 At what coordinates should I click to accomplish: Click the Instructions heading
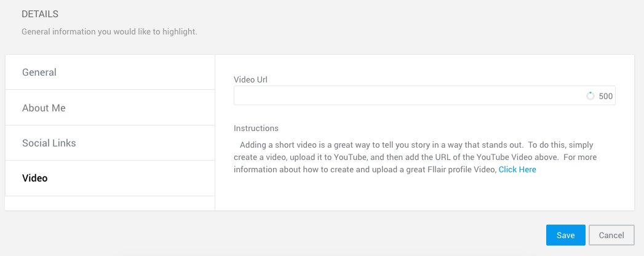click(x=256, y=129)
